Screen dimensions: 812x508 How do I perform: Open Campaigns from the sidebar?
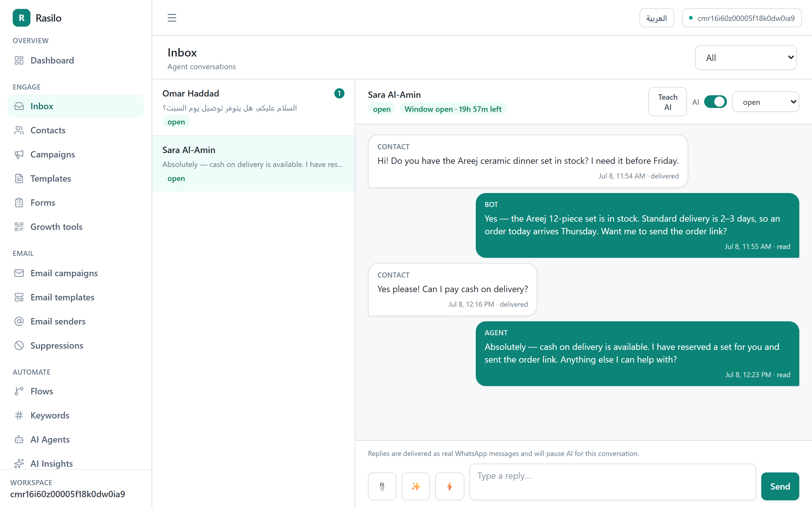pos(76,154)
